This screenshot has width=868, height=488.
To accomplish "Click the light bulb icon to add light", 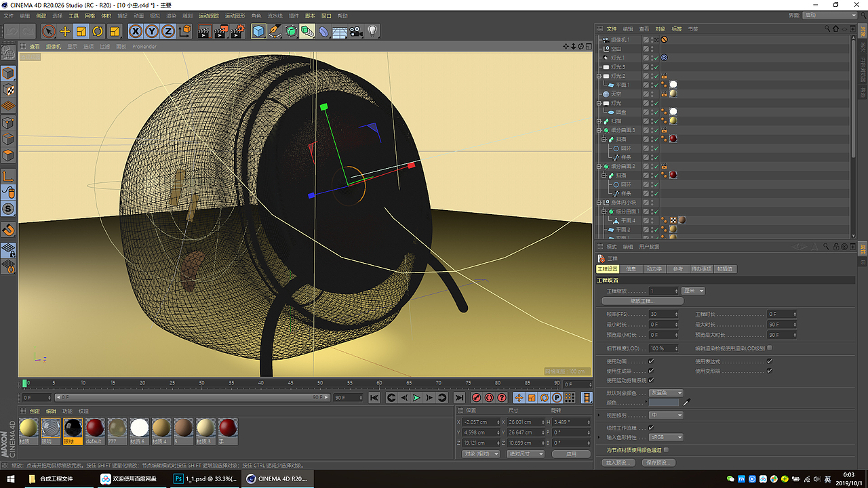I will point(372,31).
